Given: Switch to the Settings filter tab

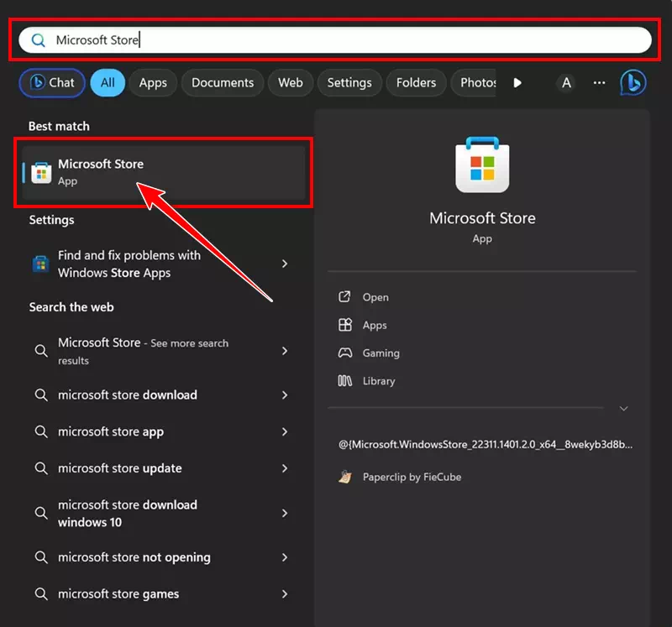Looking at the screenshot, I should (x=349, y=82).
